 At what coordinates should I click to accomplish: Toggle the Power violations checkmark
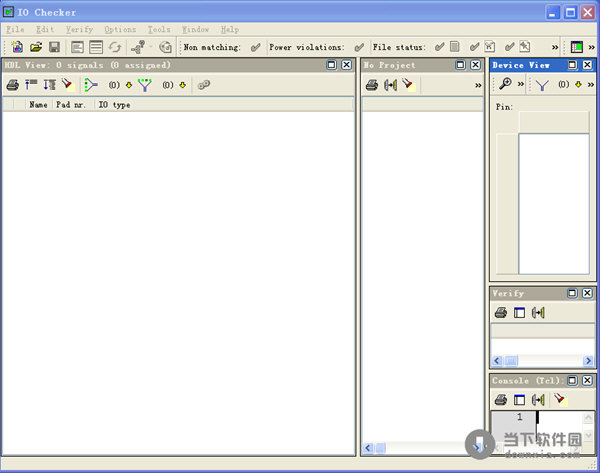pyautogui.click(x=359, y=47)
